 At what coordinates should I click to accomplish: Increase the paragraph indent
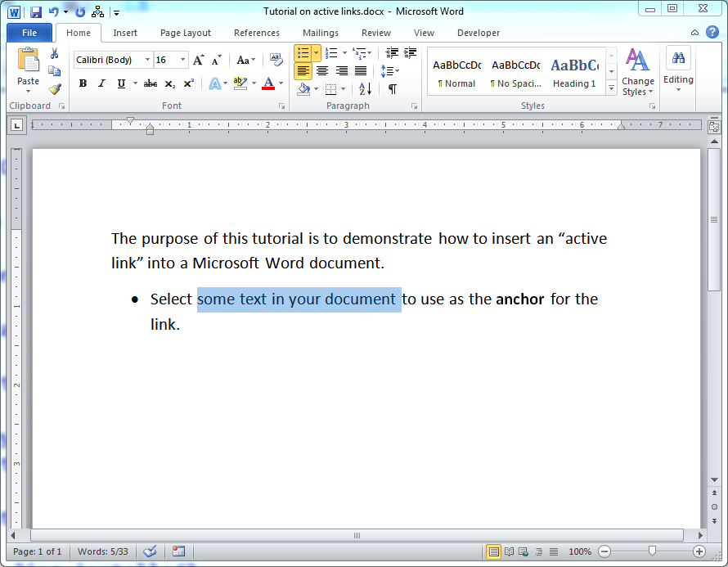410,53
